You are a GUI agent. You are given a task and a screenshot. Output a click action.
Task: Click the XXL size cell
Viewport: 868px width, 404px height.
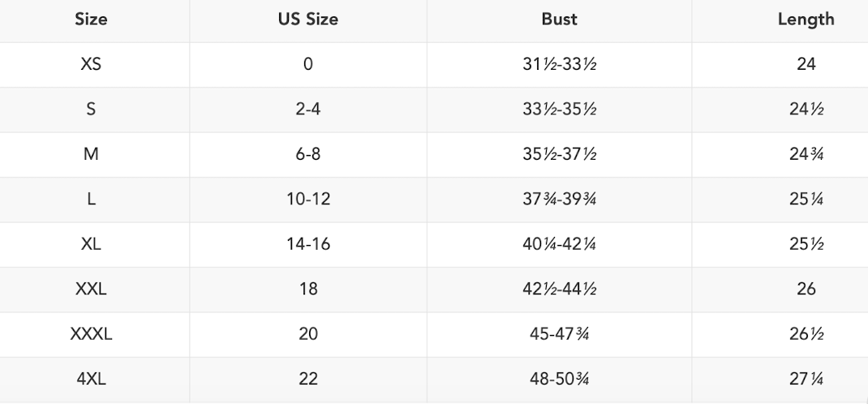pos(91,289)
